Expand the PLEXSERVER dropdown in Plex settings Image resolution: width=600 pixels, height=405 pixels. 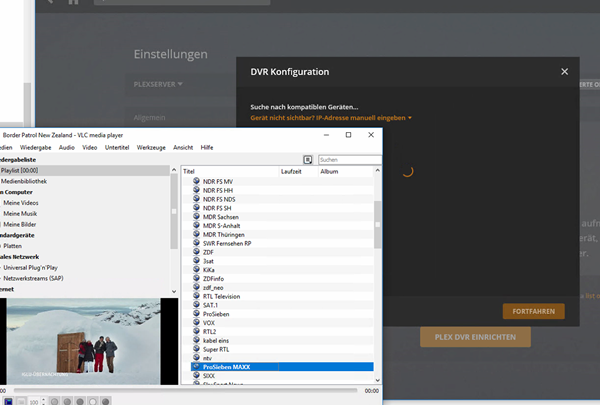click(x=158, y=84)
